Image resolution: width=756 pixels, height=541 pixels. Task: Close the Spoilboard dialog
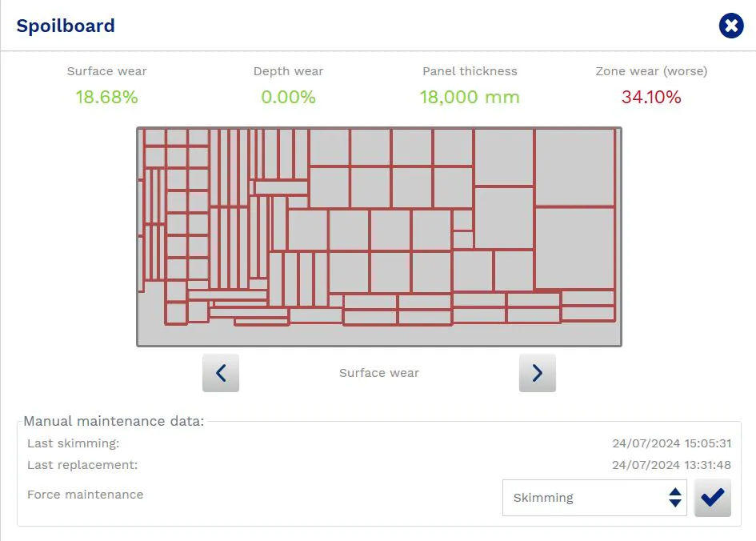pos(731,26)
